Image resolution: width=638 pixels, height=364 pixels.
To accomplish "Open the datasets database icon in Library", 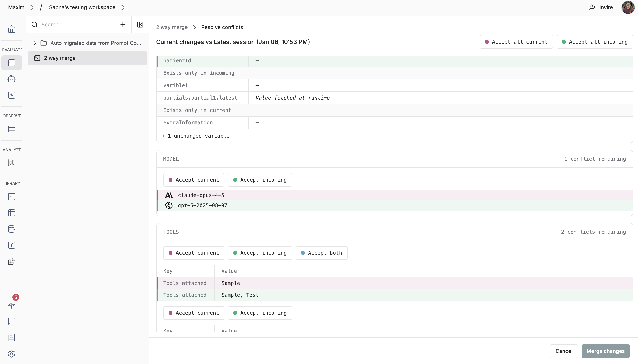I will (12, 229).
